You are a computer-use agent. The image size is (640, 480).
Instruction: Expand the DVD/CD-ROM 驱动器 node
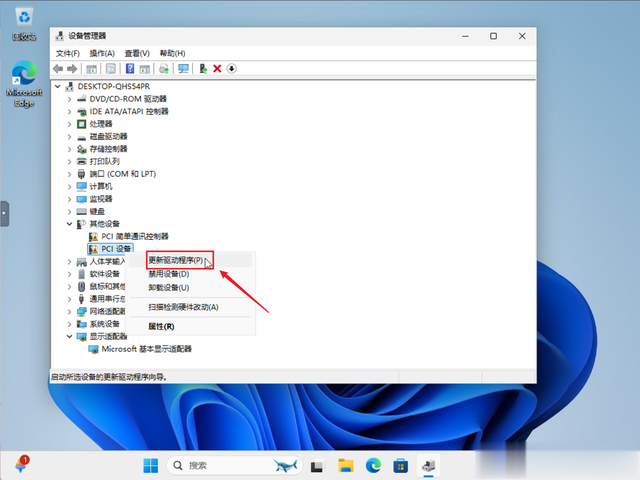[69, 99]
